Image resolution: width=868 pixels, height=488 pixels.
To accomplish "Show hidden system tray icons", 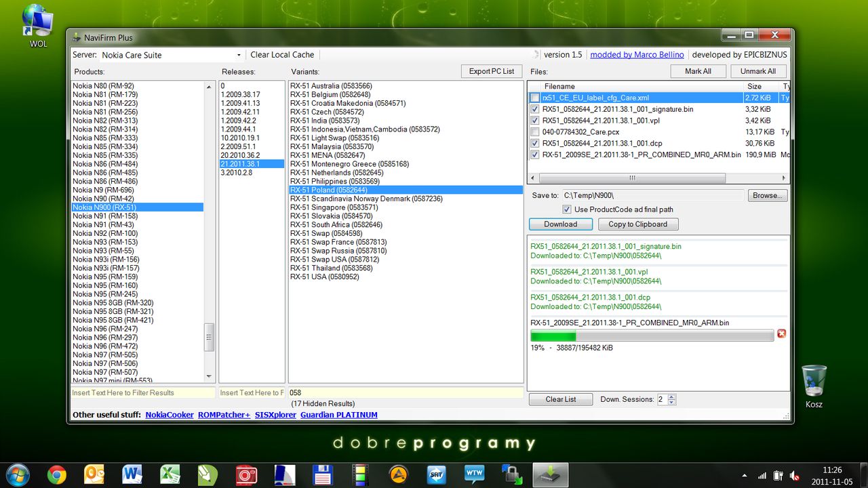I will click(x=745, y=476).
